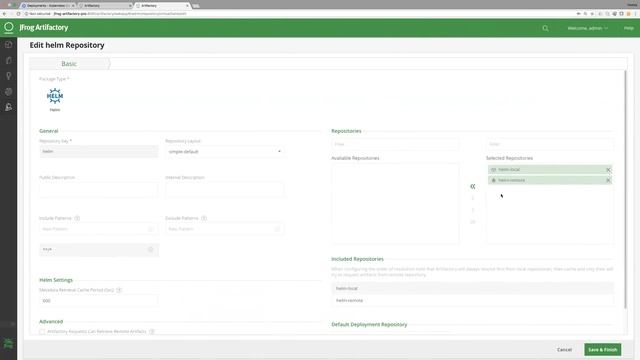Click the double-right arrow move-all button
This screenshot has width=640, height=360.
coord(473,222)
